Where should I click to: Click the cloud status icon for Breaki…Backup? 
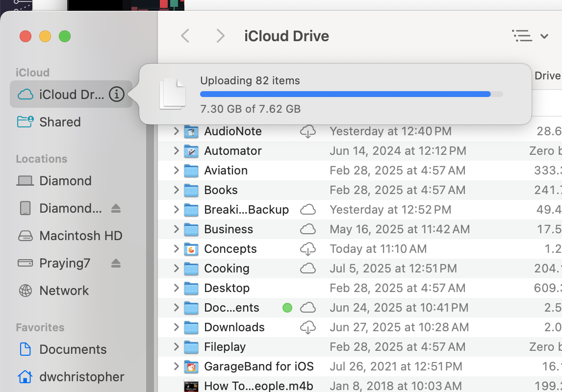click(308, 209)
